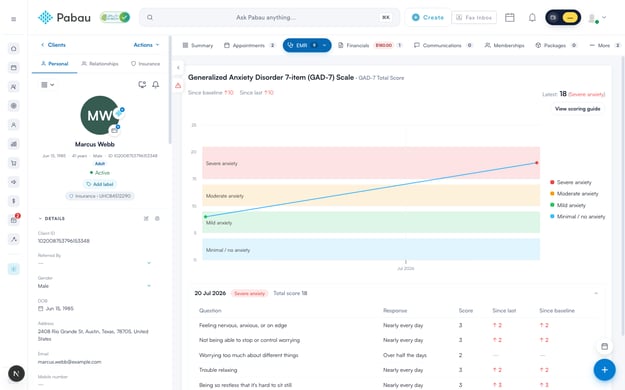
Task: Click the Mild anxiety legend swatch
Action: [x=552, y=205]
